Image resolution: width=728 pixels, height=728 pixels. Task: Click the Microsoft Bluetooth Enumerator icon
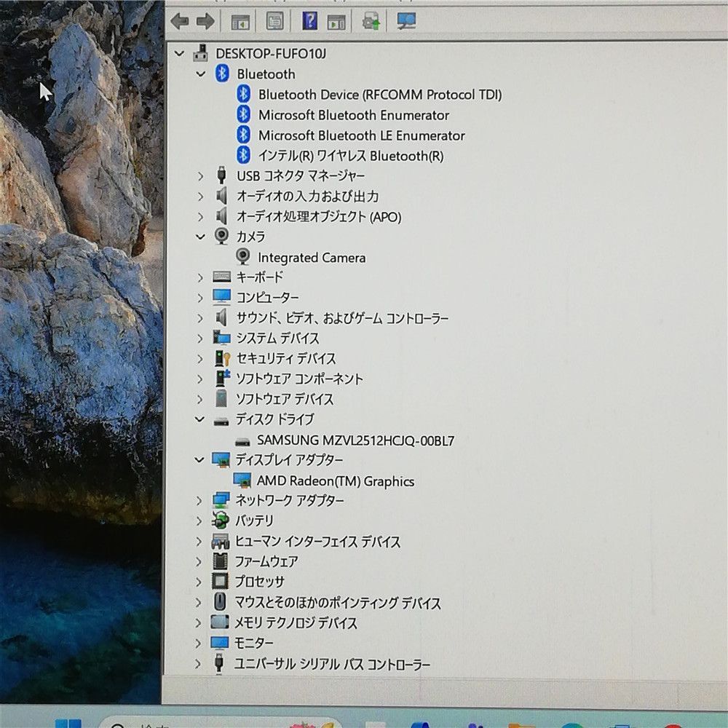[x=243, y=114]
